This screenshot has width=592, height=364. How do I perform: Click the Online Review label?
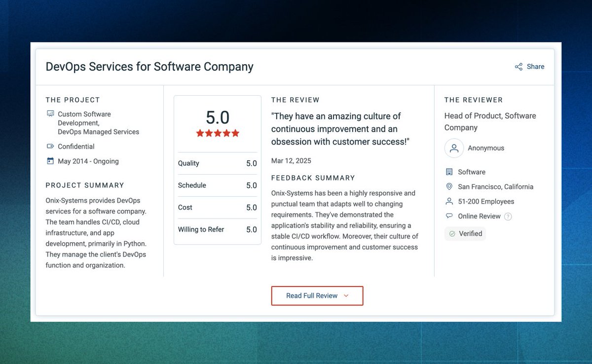pos(479,217)
